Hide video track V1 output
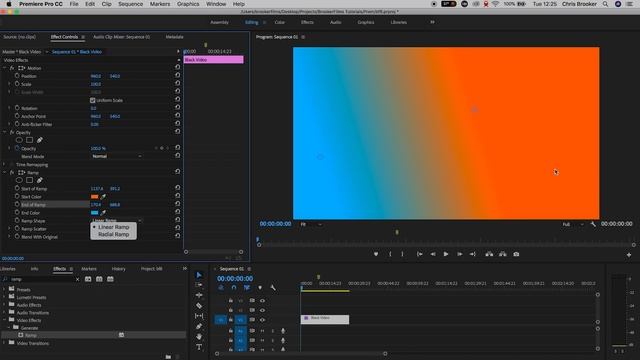Image resolution: width=640 pixels, height=360 pixels. pyautogui.click(x=262, y=320)
